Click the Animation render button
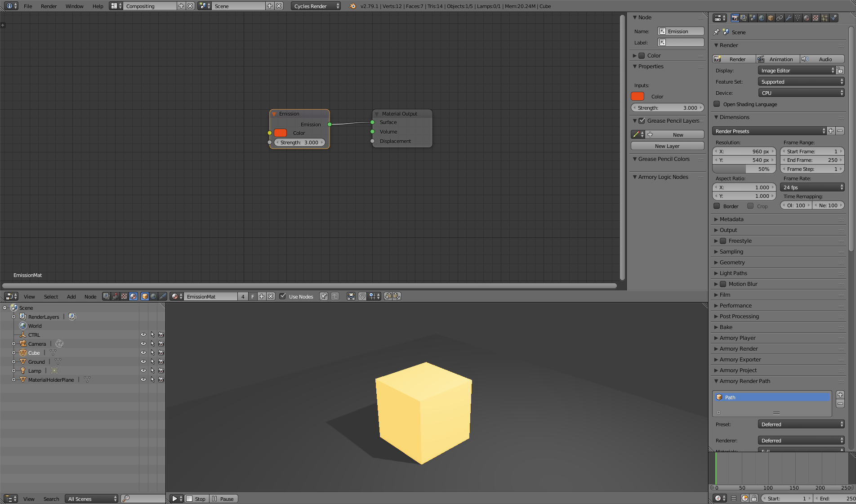856x504 pixels. pos(778,59)
